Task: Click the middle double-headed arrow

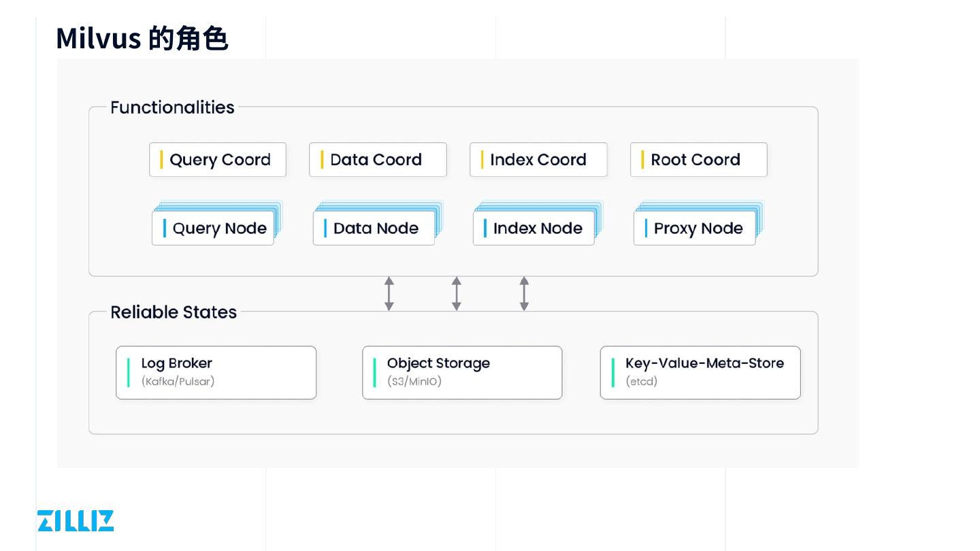Action: [457, 294]
